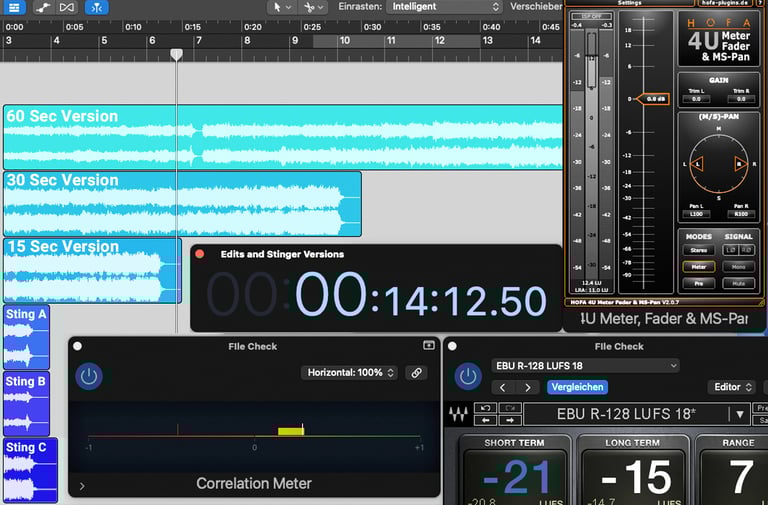Open HOFA plugin Settings tab
Screen dimensions: 768x505
tap(630, 2)
